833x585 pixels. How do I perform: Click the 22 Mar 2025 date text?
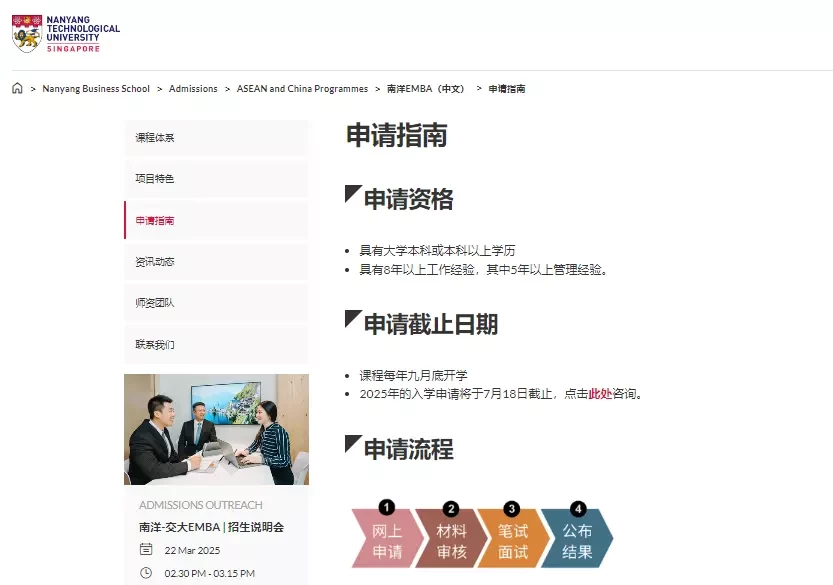[192, 550]
